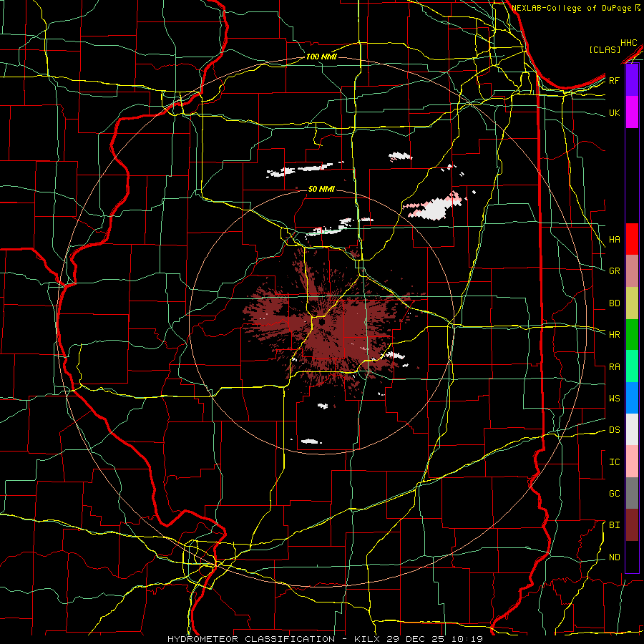Click the NEXLAB-College of DuPage text

point(572,8)
